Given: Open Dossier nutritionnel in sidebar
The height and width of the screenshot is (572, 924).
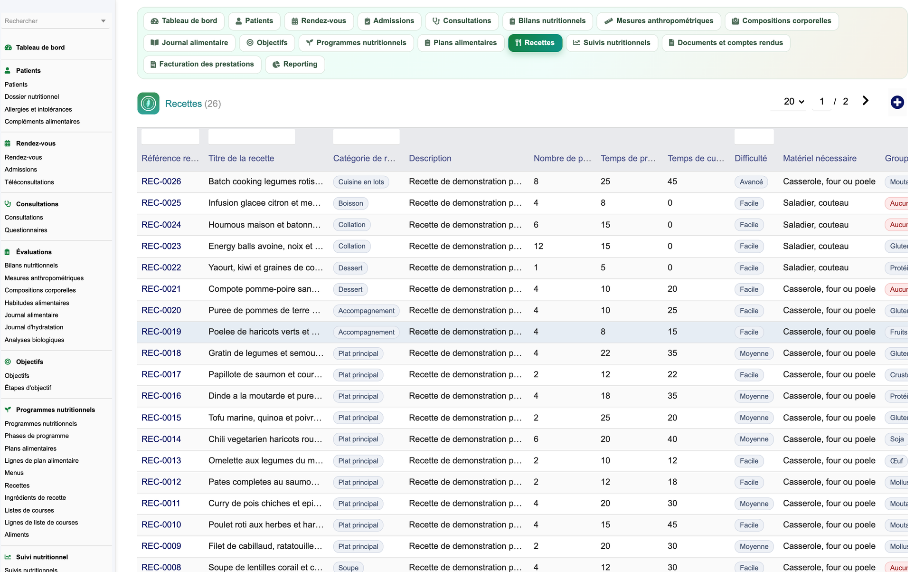Looking at the screenshot, I should point(31,96).
